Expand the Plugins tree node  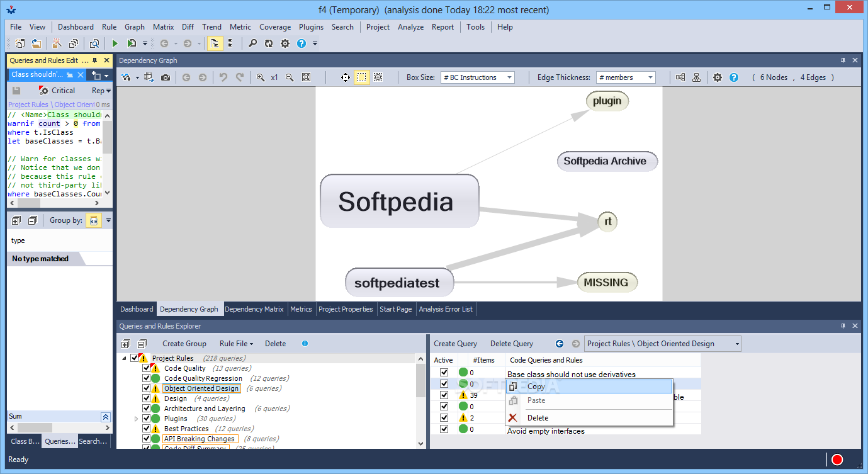point(137,419)
